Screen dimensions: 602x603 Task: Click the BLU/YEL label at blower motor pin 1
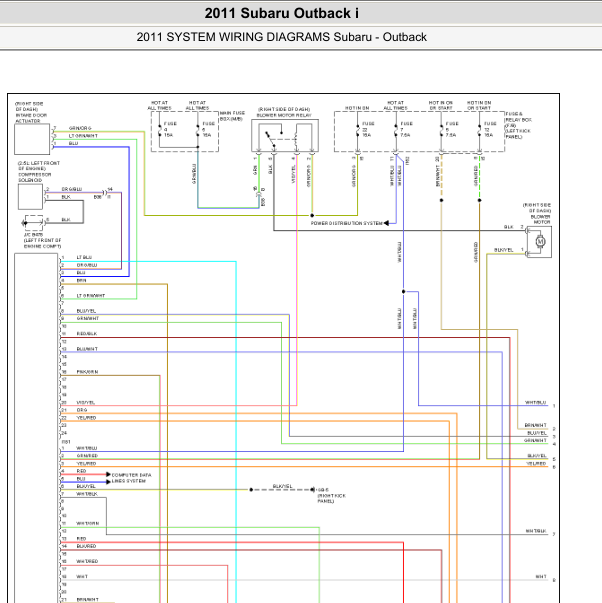pos(504,250)
